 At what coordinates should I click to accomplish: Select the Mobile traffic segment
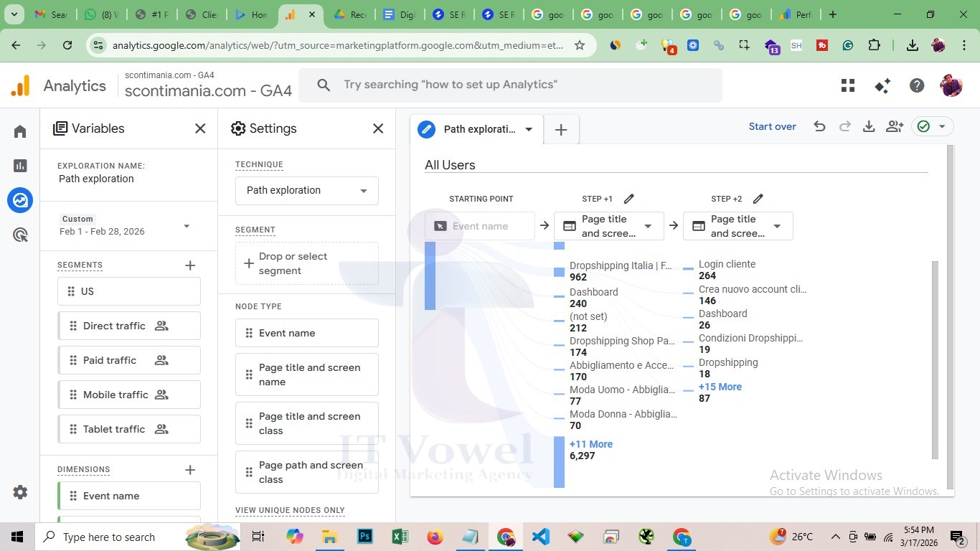[129, 395]
